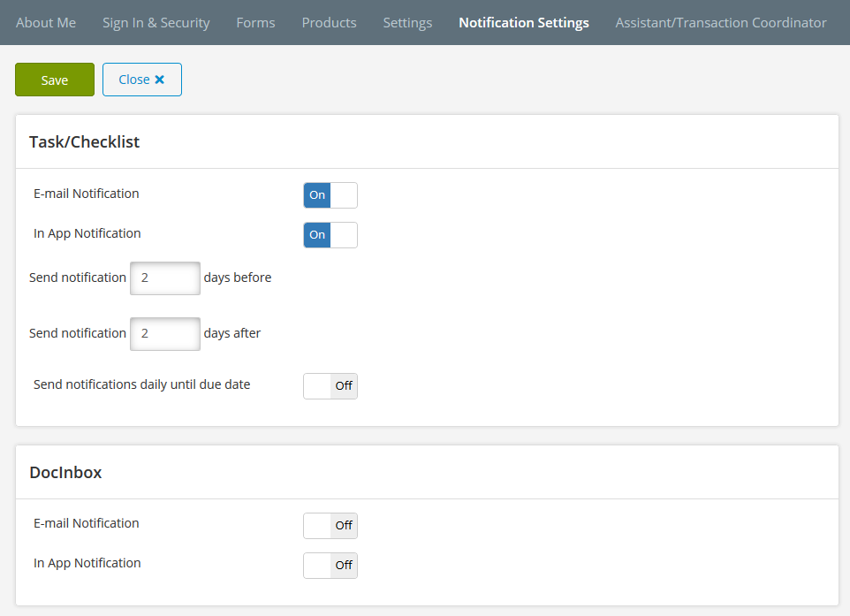The width and height of the screenshot is (850, 616).
Task: Open the Assistant/Transaction Coordinator tab
Action: 720,22
